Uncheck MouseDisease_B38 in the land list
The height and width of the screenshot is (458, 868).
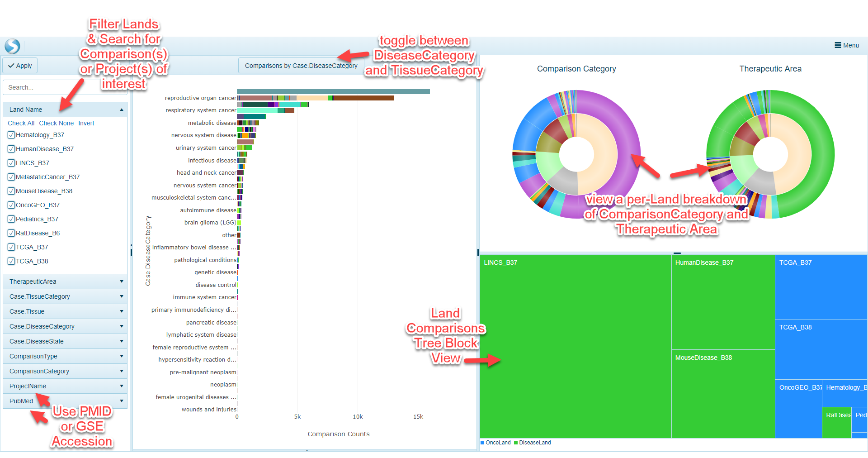click(x=11, y=191)
